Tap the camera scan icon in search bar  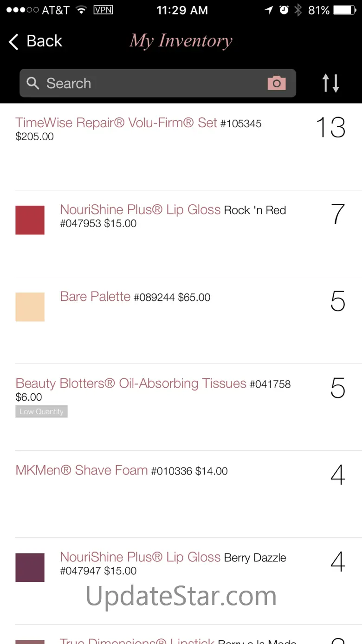click(x=277, y=83)
